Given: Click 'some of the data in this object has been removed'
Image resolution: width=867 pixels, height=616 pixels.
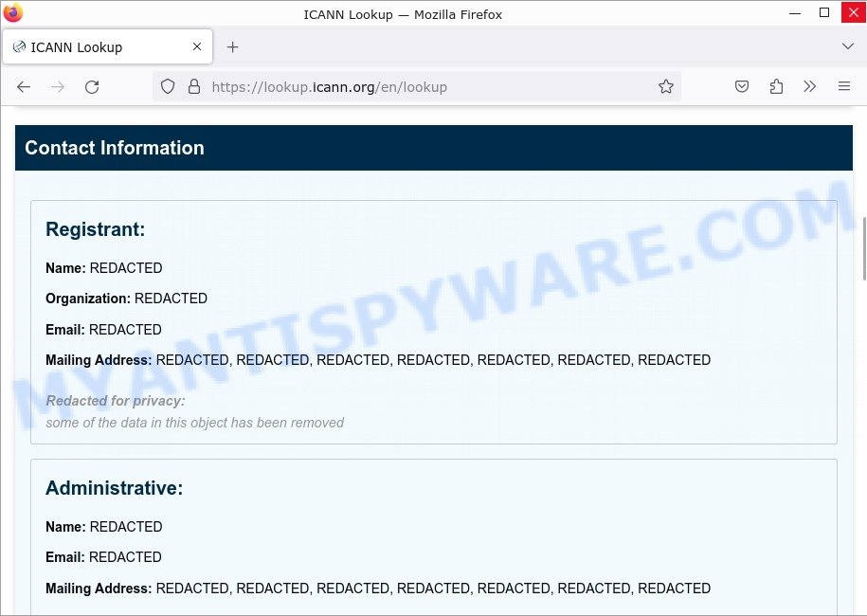Looking at the screenshot, I should click(x=194, y=423).
